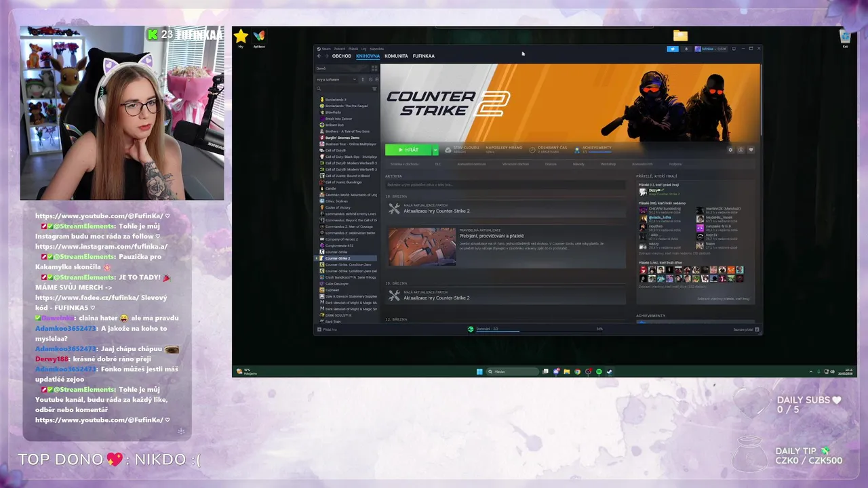Open the game settings gear icon
Screen dimensions: 868x488
coord(730,150)
